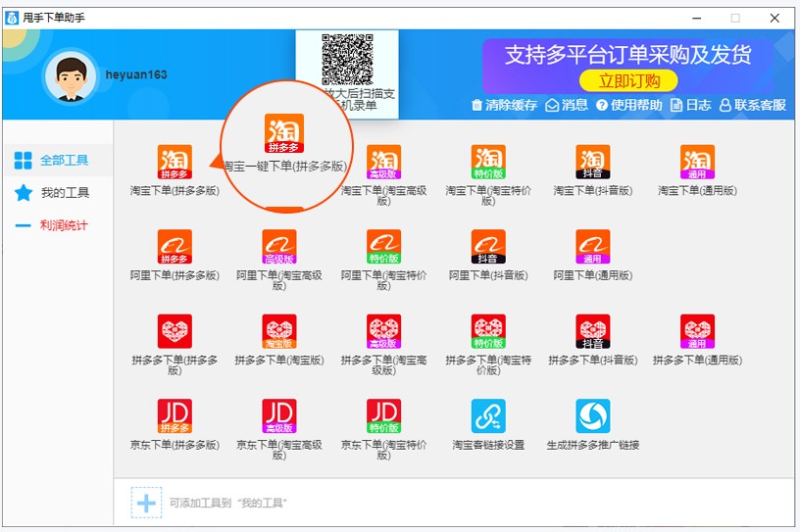Viewport: 800px width, 532px height.
Task: Open 淘宝下单(拼多多版) tool icon
Action: pos(175,162)
